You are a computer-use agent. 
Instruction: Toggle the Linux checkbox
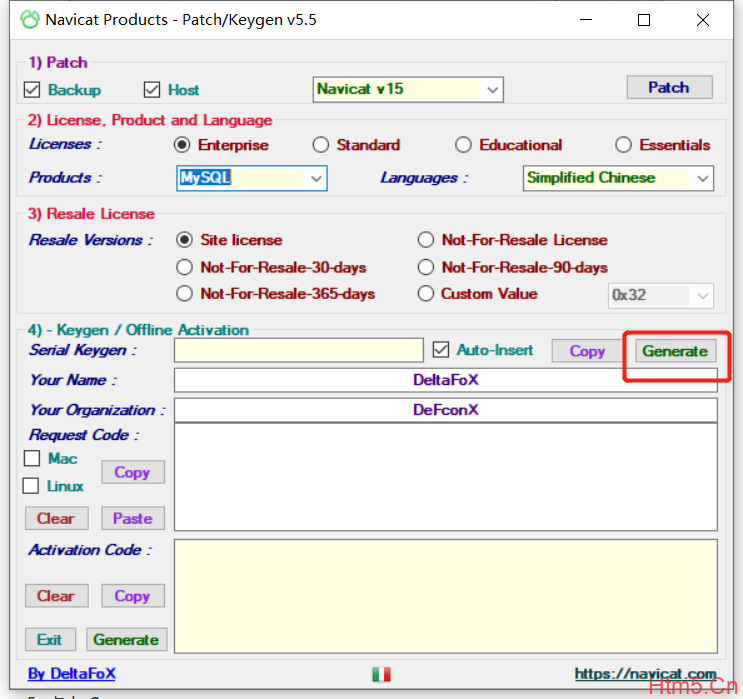(x=31, y=486)
